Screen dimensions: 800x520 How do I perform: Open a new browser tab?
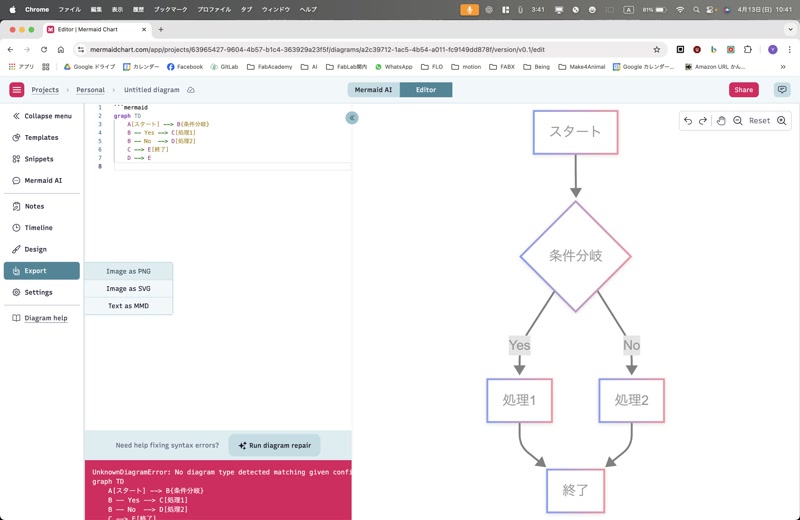pyautogui.click(x=161, y=30)
